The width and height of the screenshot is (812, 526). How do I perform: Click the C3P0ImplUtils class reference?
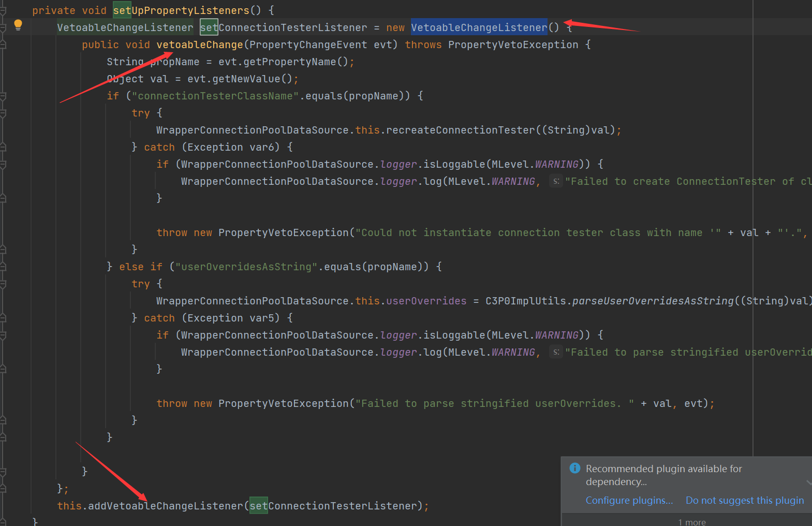click(x=525, y=301)
